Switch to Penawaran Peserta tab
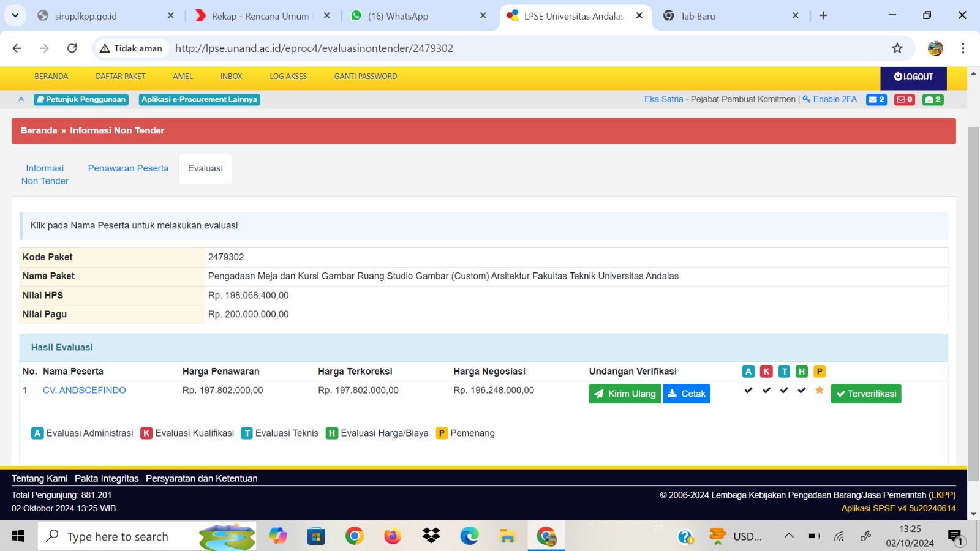 click(128, 168)
